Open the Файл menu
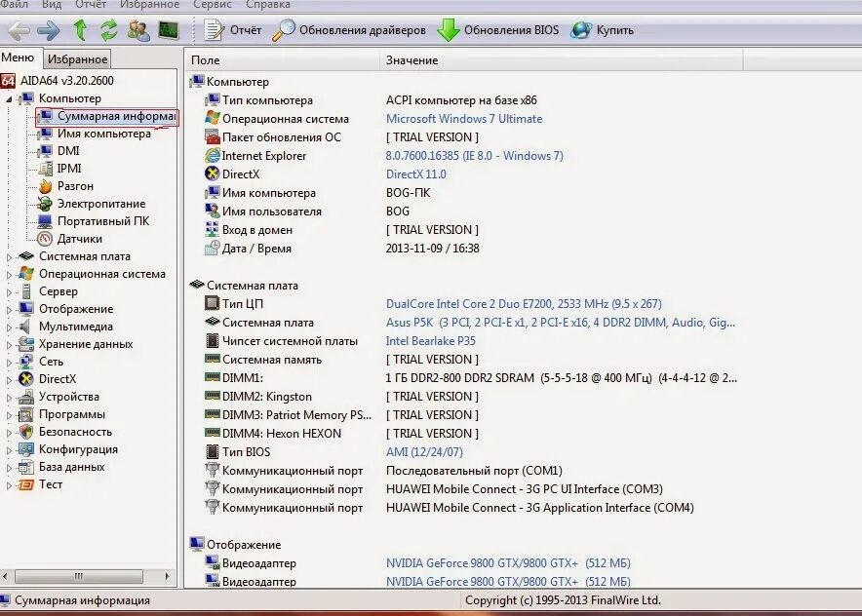The width and height of the screenshot is (862, 616). pyautogui.click(x=14, y=5)
